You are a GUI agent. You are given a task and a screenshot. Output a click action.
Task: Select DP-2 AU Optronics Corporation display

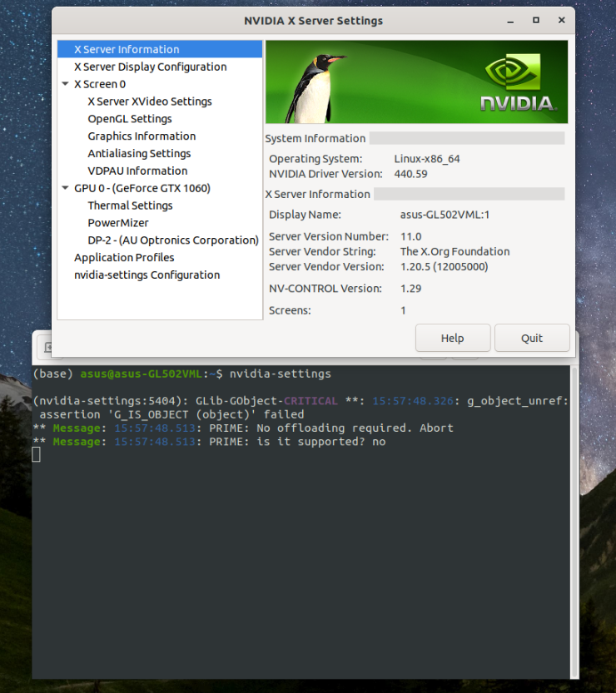coord(173,240)
